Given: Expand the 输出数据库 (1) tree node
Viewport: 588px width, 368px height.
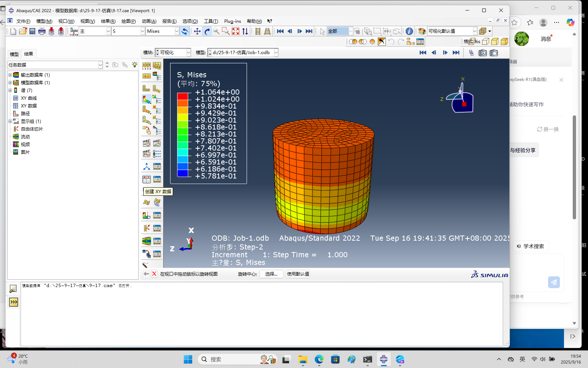Looking at the screenshot, I should [x=10, y=75].
